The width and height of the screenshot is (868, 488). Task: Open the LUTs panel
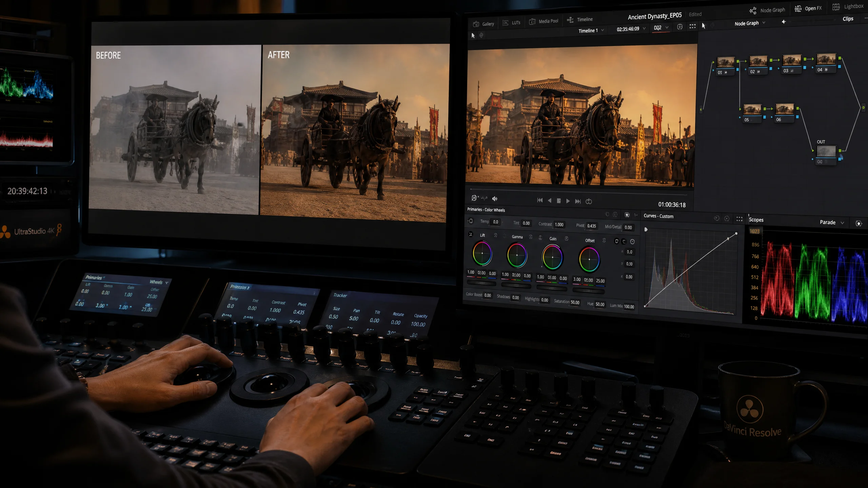pyautogui.click(x=511, y=23)
